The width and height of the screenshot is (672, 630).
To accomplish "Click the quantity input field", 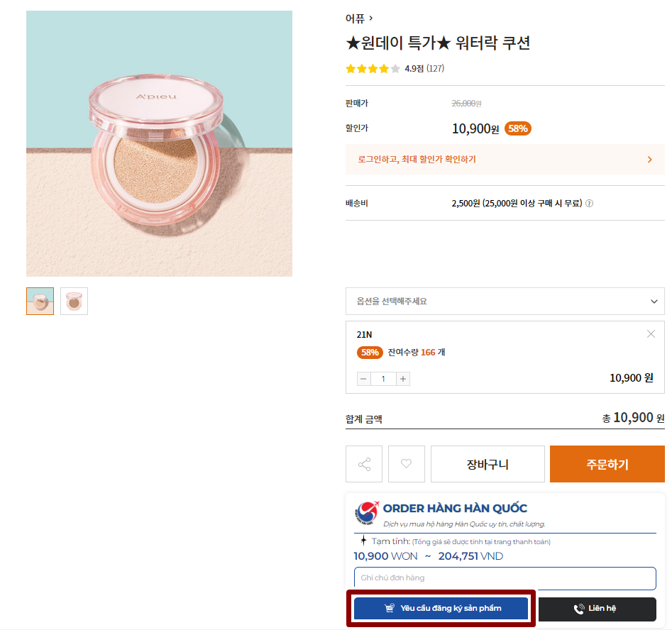I will [383, 379].
